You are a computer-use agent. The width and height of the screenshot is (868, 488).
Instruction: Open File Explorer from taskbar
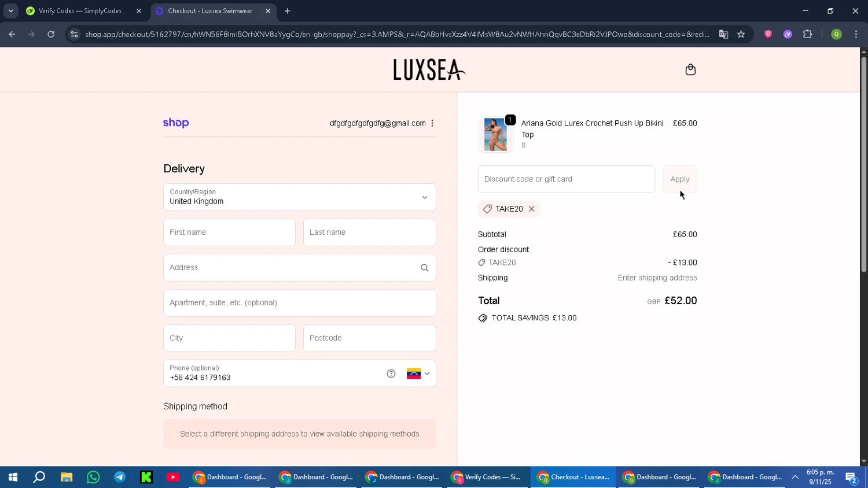pos(67,477)
